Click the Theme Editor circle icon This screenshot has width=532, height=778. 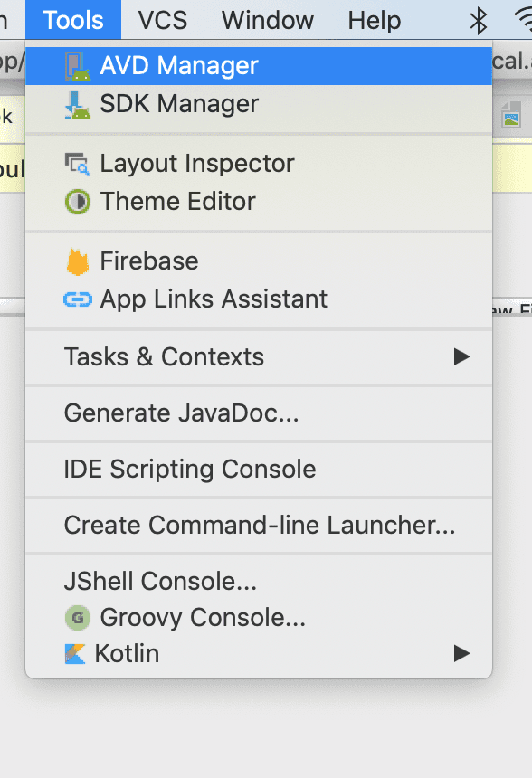click(78, 202)
